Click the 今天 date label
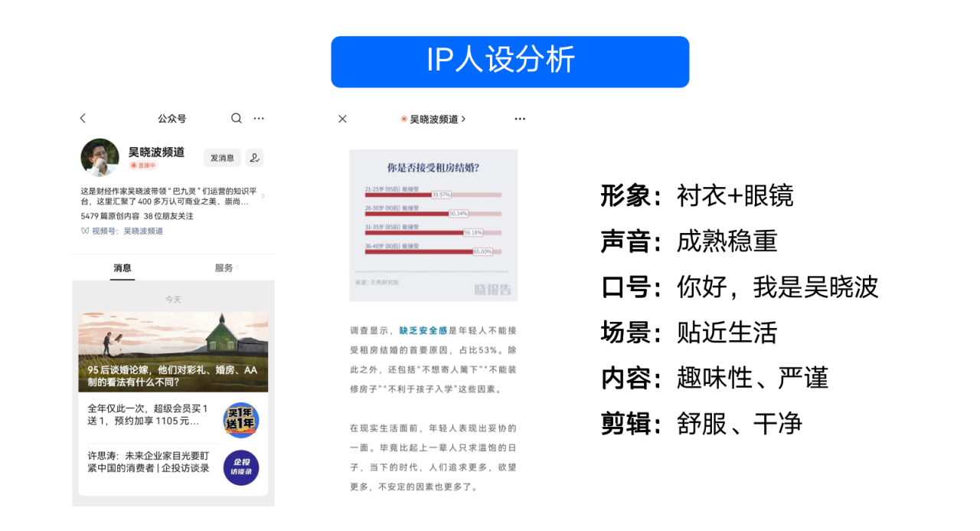The height and width of the screenshot is (531, 980). (173, 299)
